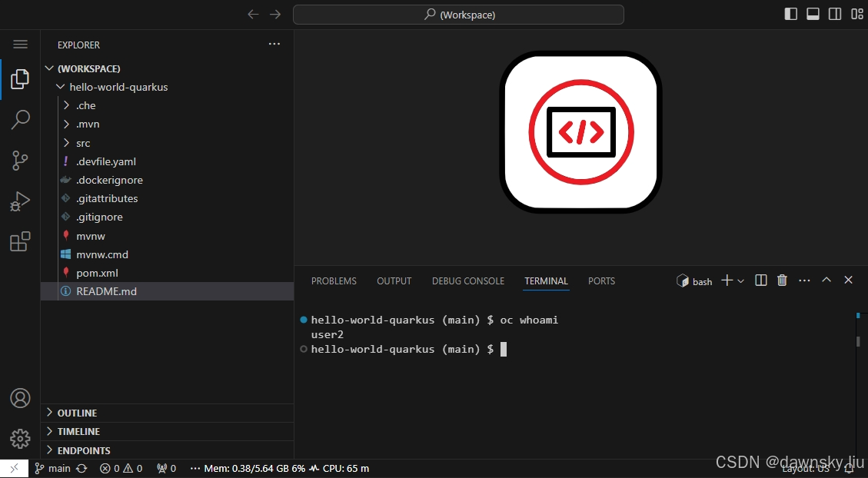
Task: Click Mem usage status bar entry
Action: pos(254,469)
